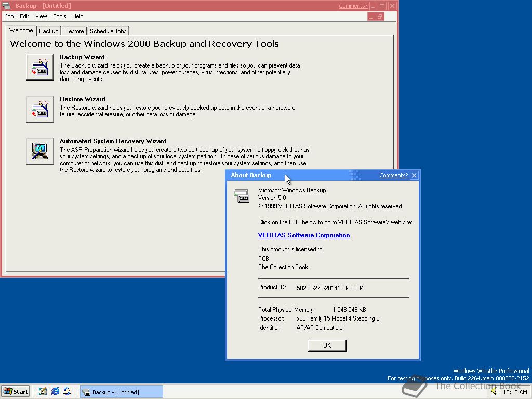Open the Help menu
This screenshot has width=532, height=399.
(x=77, y=16)
